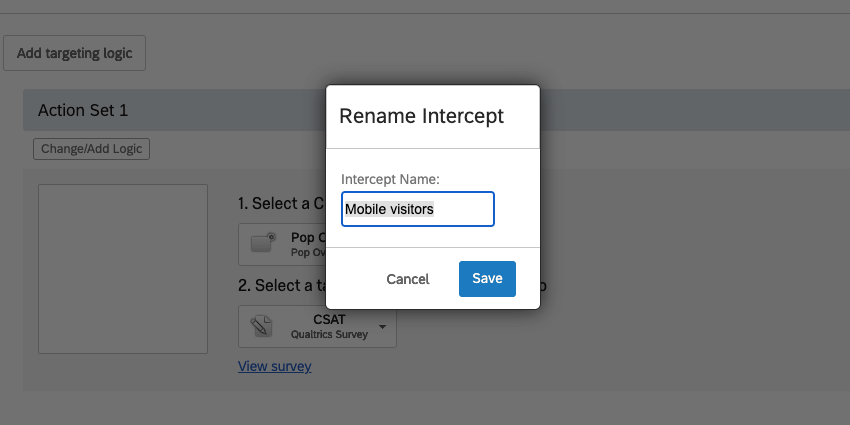Click the Pop Over creative icon
Image resolution: width=850 pixels, height=425 pixels.
pos(263,242)
